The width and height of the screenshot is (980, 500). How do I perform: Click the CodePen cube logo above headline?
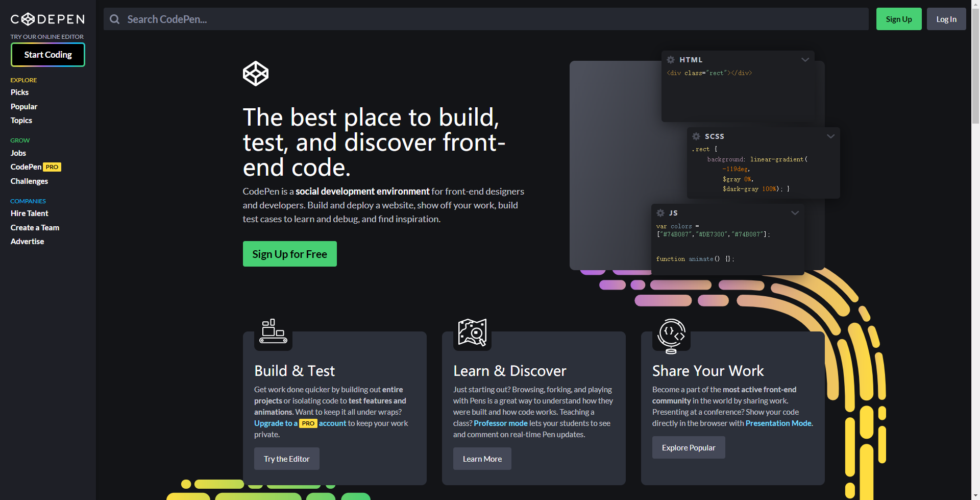256,74
